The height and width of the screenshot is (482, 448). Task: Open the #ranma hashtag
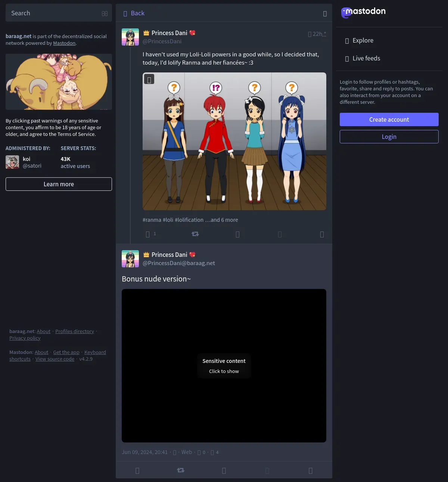point(152,220)
